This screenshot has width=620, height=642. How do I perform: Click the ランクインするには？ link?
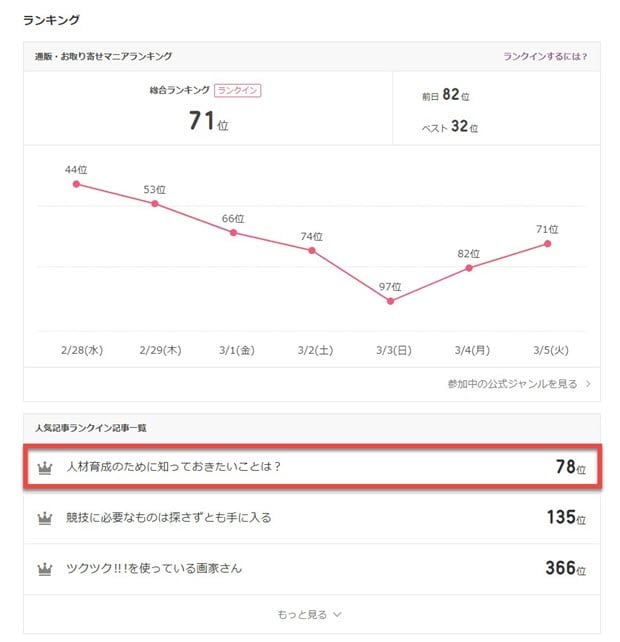click(545, 57)
